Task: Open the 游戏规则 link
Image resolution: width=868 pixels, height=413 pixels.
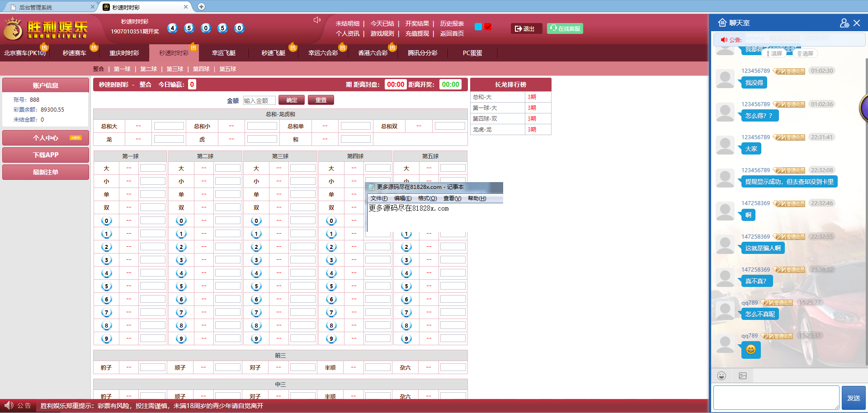Action: (382, 33)
